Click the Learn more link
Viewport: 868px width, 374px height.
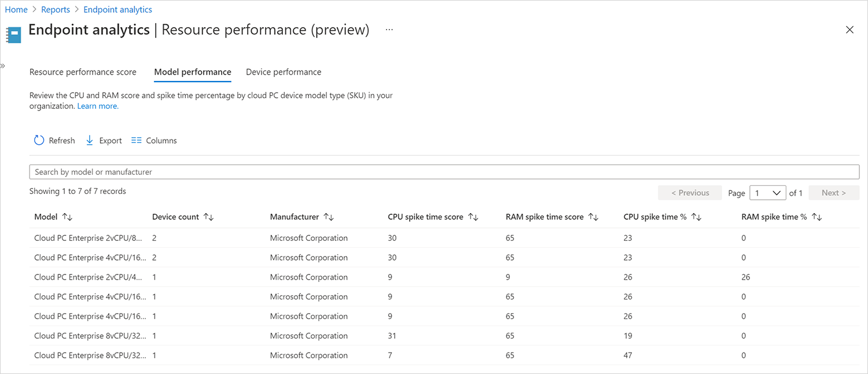97,106
